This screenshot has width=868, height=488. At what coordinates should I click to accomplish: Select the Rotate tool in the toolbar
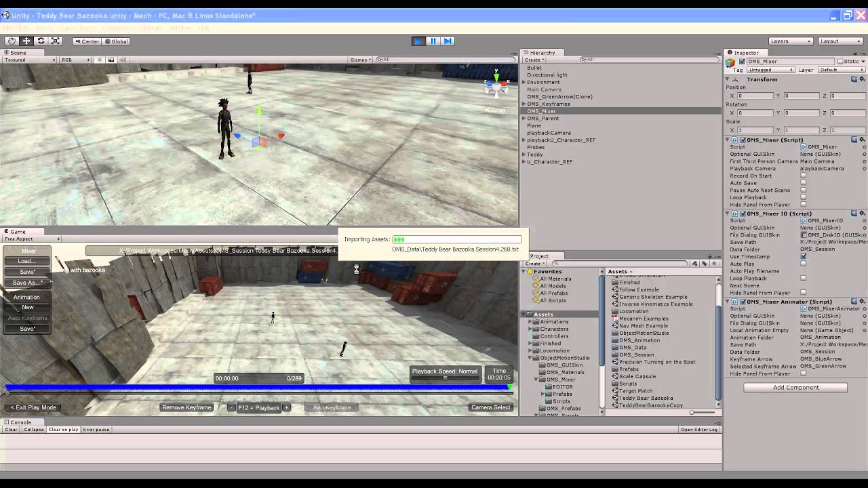(x=41, y=41)
